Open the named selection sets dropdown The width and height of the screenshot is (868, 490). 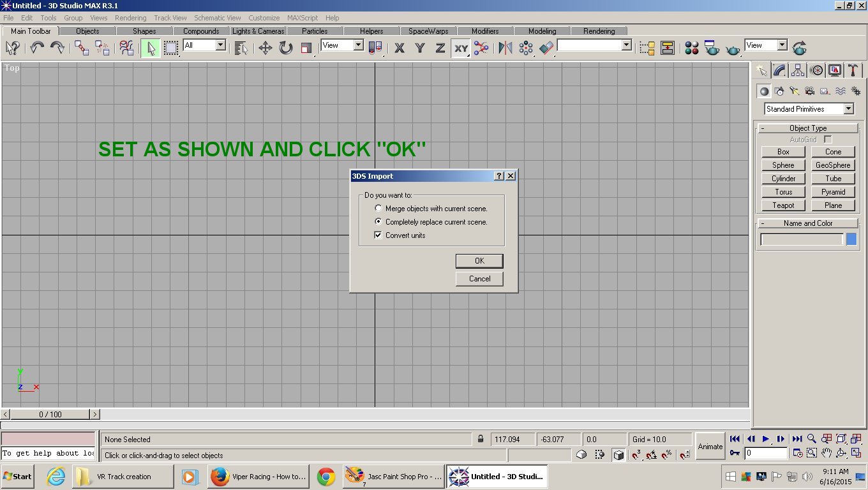click(x=594, y=45)
